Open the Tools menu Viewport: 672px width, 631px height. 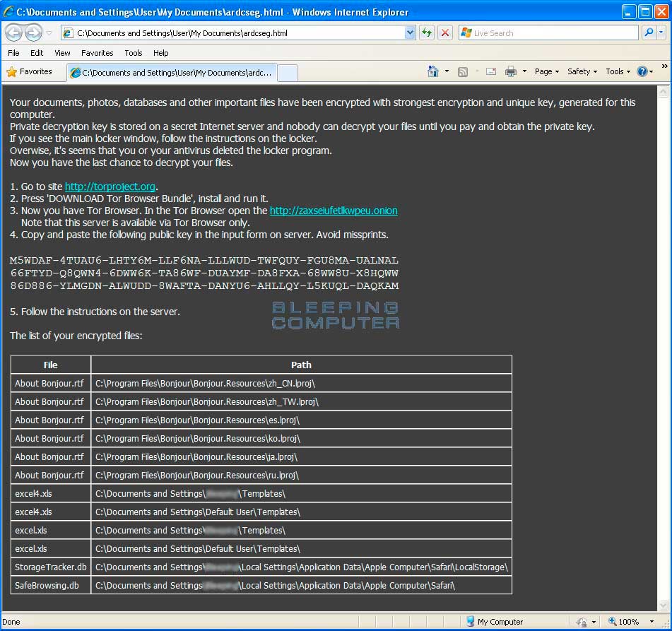[x=615, y=71]
